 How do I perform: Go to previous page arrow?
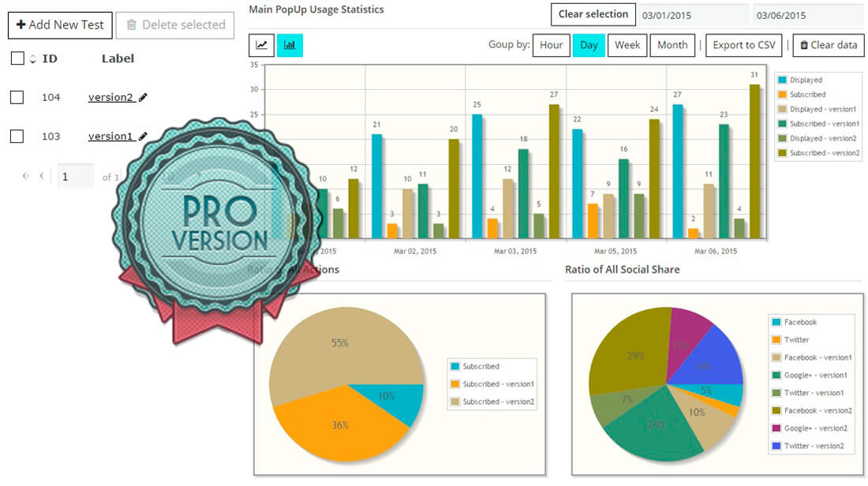pyautogui.click(x=42, y=177)
